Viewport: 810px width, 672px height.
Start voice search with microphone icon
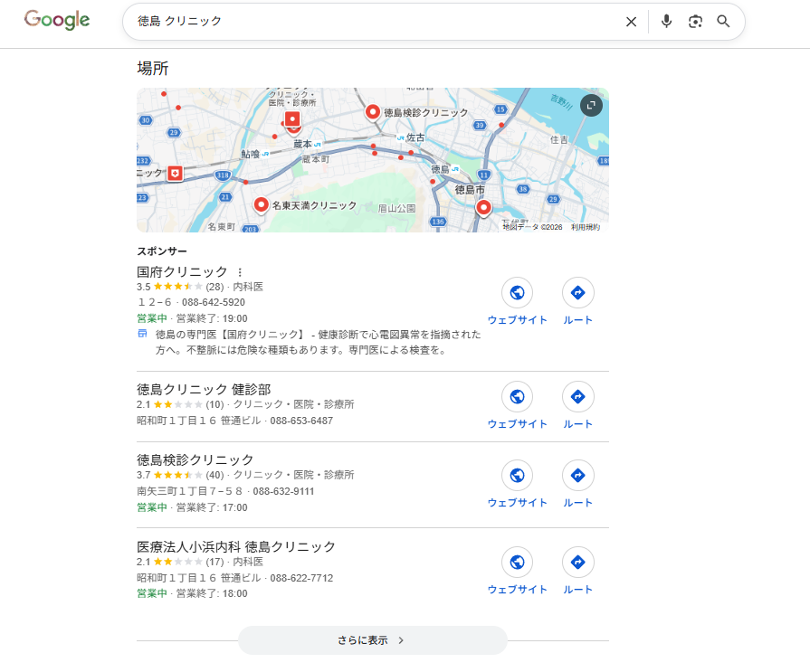667,22
